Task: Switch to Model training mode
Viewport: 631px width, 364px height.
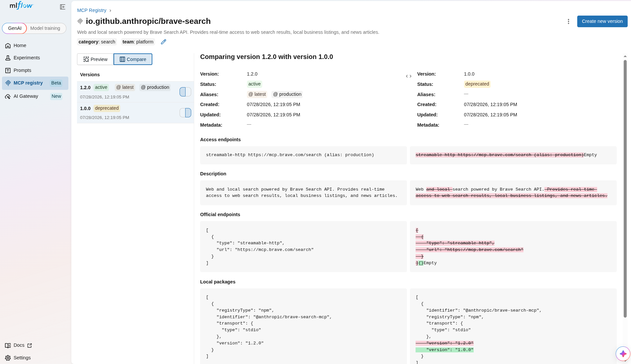Action: (x=45, y=28)
